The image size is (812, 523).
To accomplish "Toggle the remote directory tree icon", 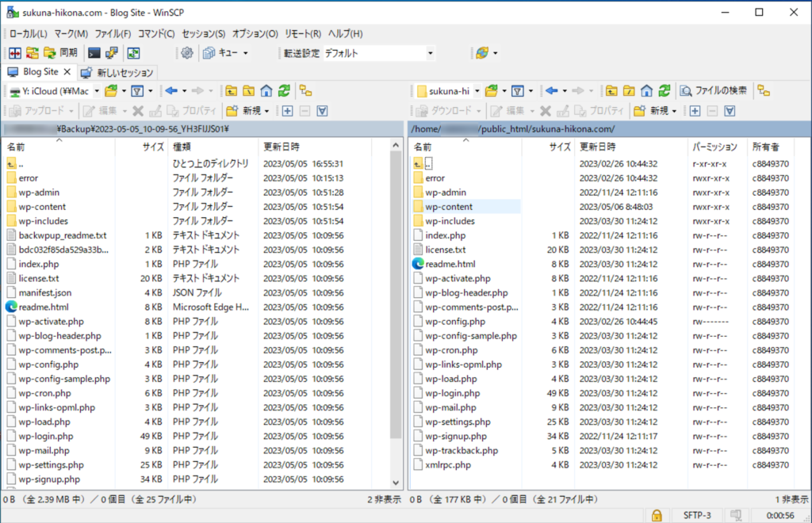I will pyautogui.click(x=764, y=91).
